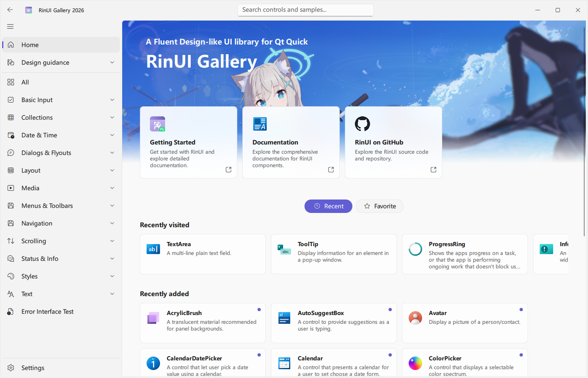The height and width of the screenshot is (378, 588).
Task: Click the TextArea ab| icon
Action: coord(153,249)
